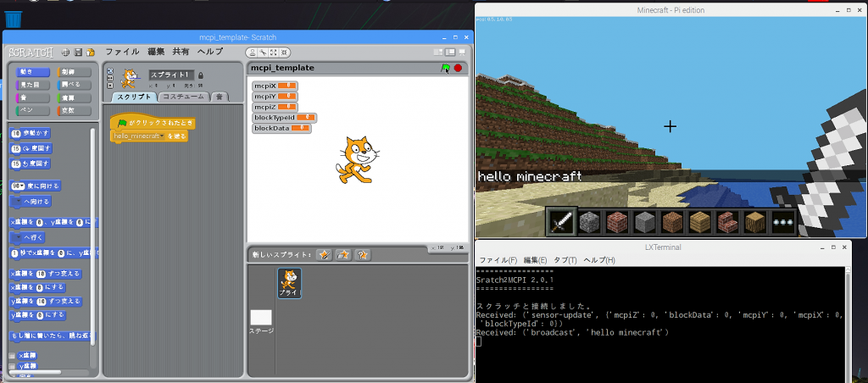This screenshot has width=868, height=383.
Task: Toggle the x座標 reporter checkbox
Action: point(12,356)
